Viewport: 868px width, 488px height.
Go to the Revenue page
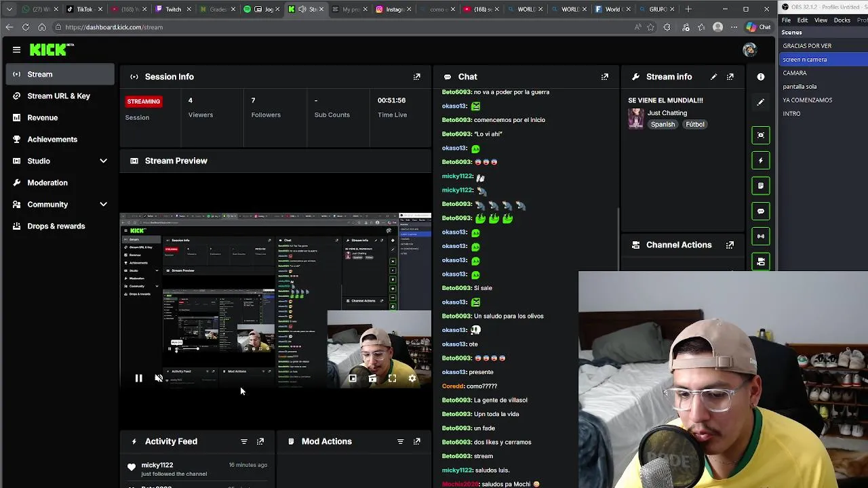60,117
